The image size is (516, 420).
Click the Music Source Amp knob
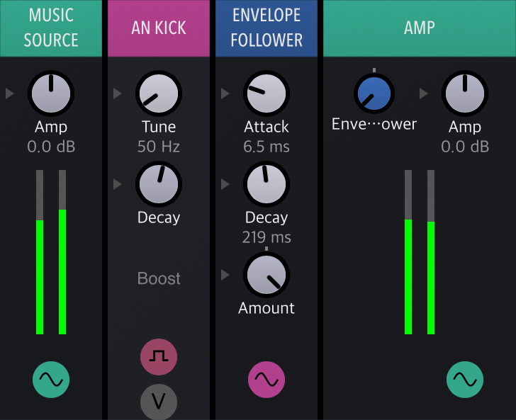51,93
